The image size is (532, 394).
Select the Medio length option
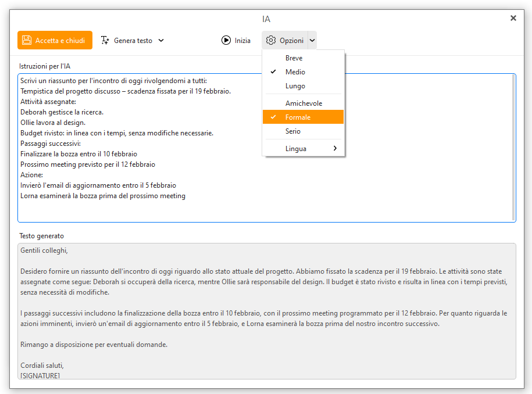(304, 72)
